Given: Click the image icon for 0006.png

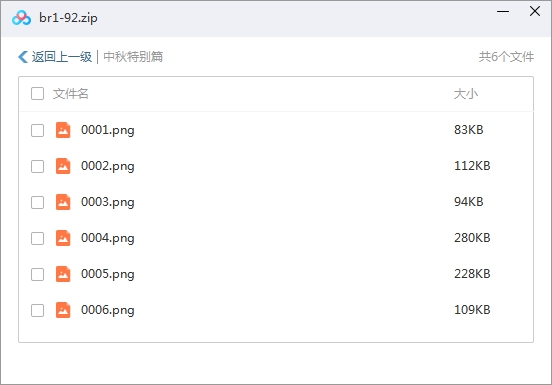Looking at the screenshot, I should [63, 310].
